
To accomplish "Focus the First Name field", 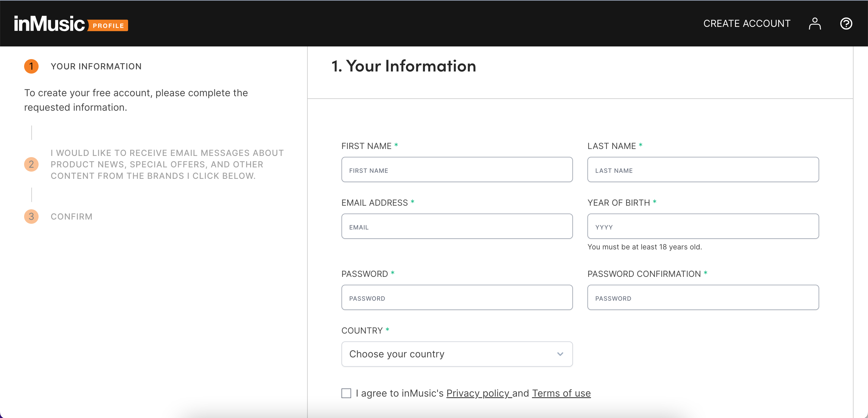I will coord(457,169).
